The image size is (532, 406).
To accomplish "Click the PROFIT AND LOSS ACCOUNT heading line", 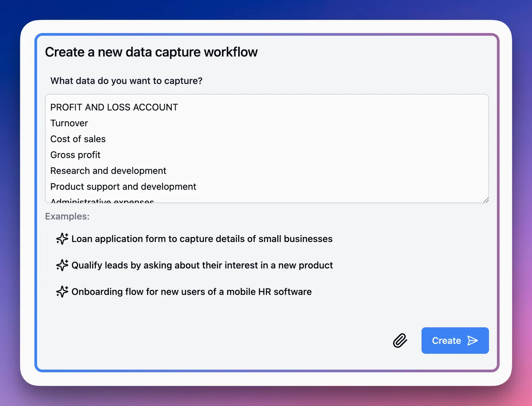I will tap(114, 107).
